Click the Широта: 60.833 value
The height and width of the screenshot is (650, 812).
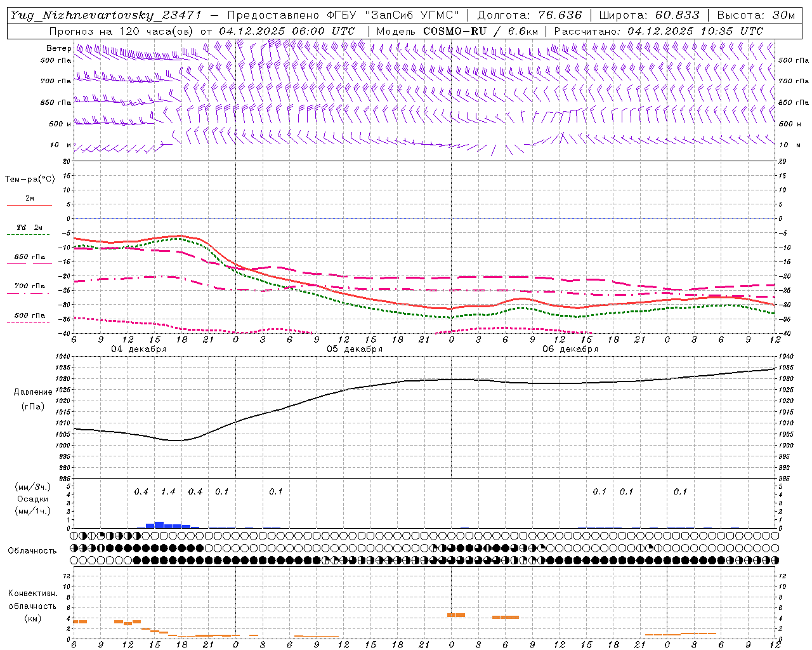coord(649,15)
